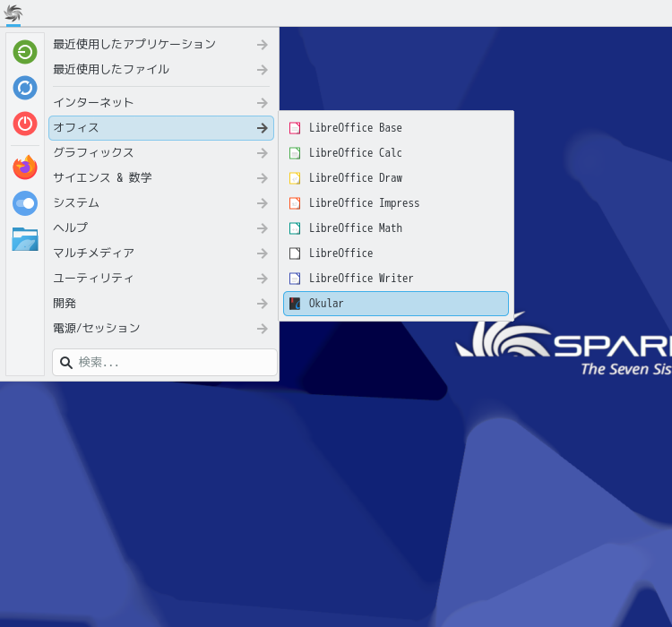
Task: Click the red power off icon
Action: [25, 124]
